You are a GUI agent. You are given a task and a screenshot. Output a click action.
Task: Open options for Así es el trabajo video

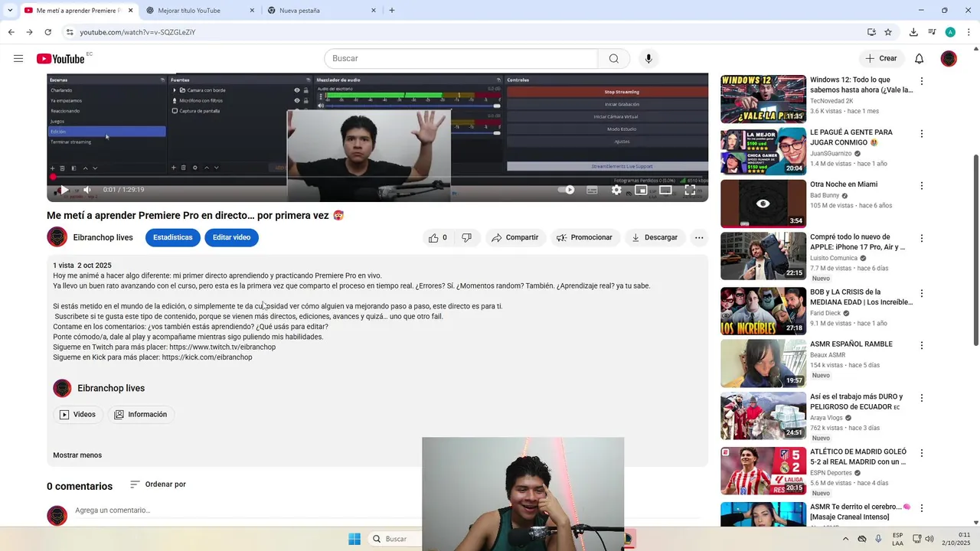922,399
